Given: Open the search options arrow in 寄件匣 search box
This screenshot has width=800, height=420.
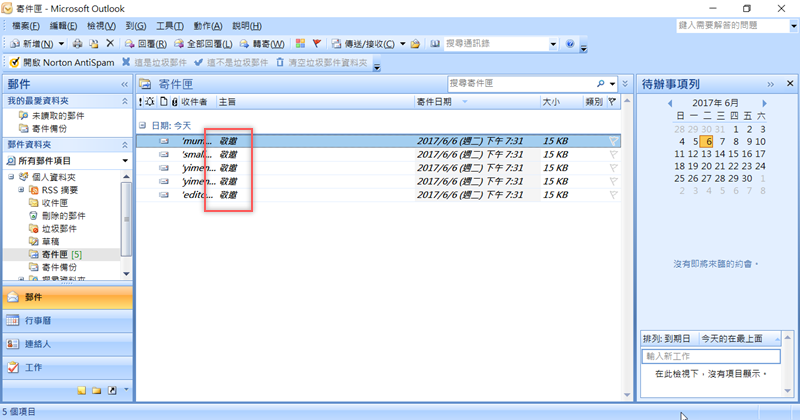Looking at the screenshot, I should (612, 84).
